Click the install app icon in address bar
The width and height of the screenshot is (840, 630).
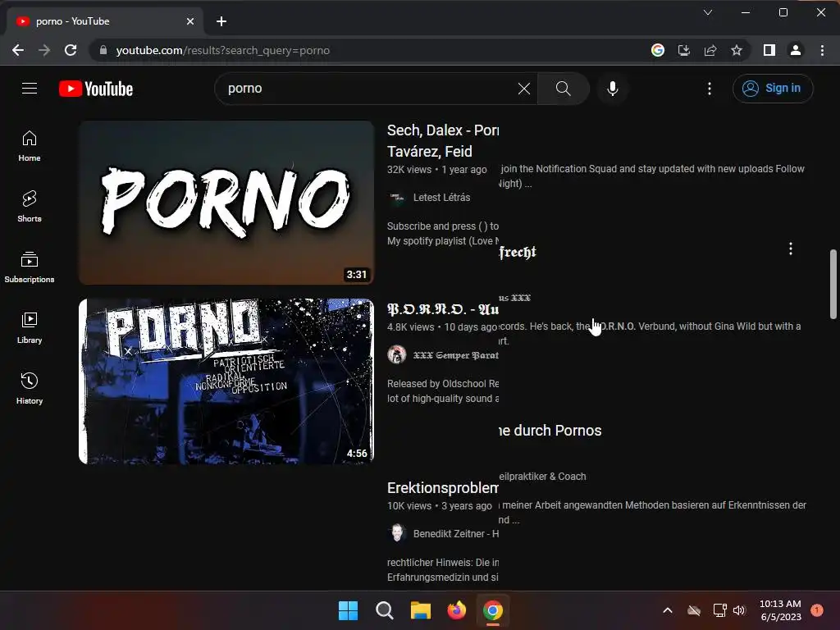coord(684,50)
